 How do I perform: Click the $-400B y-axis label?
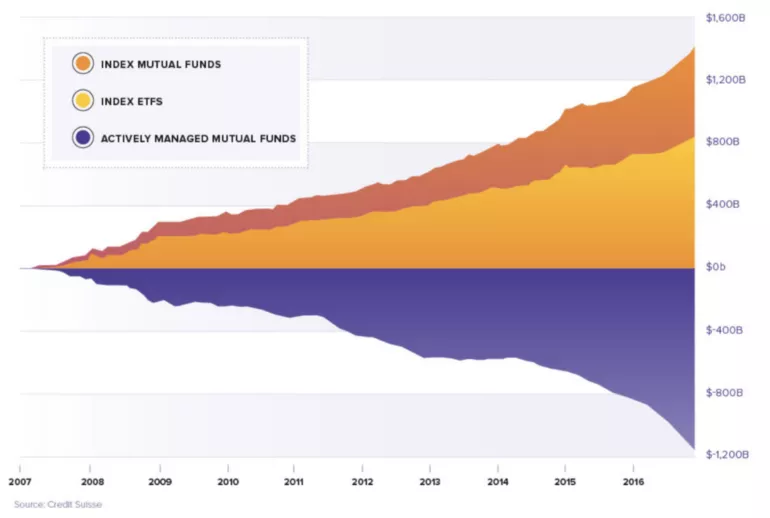(x=724, y=330)
